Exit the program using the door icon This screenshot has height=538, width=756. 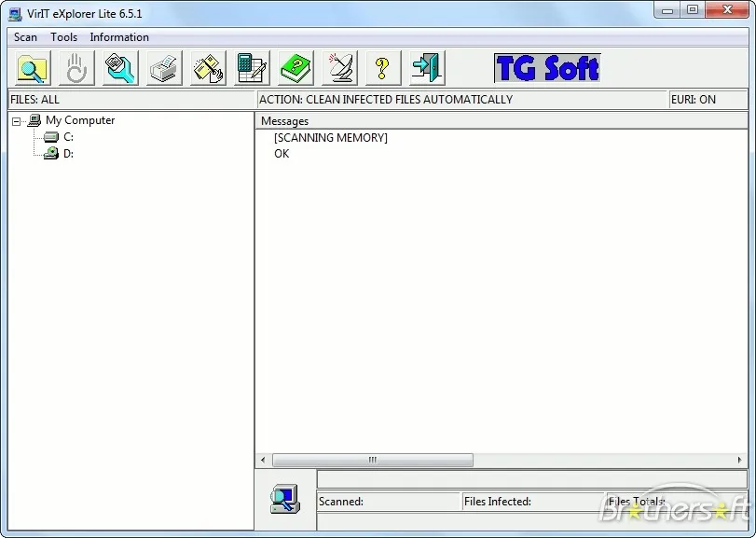[426, 67]
